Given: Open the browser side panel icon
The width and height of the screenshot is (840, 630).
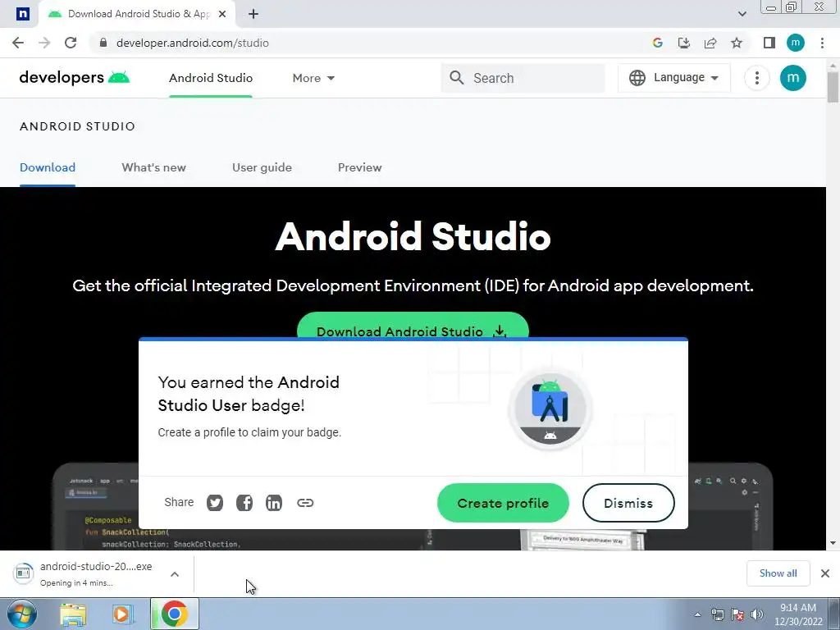Looking at the screenshot, I should [x=769, y=43].
